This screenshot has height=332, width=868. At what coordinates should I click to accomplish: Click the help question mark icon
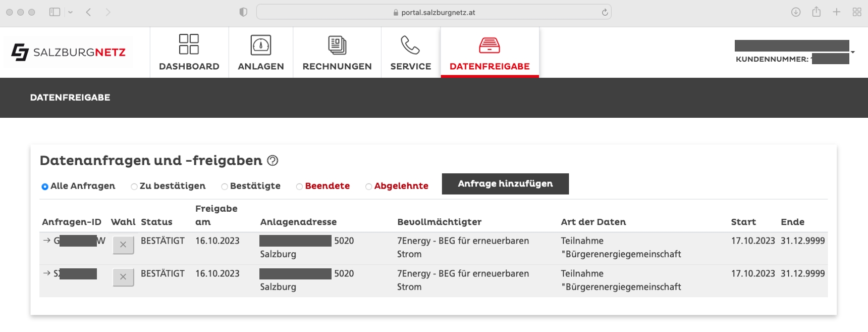(273, 161)
